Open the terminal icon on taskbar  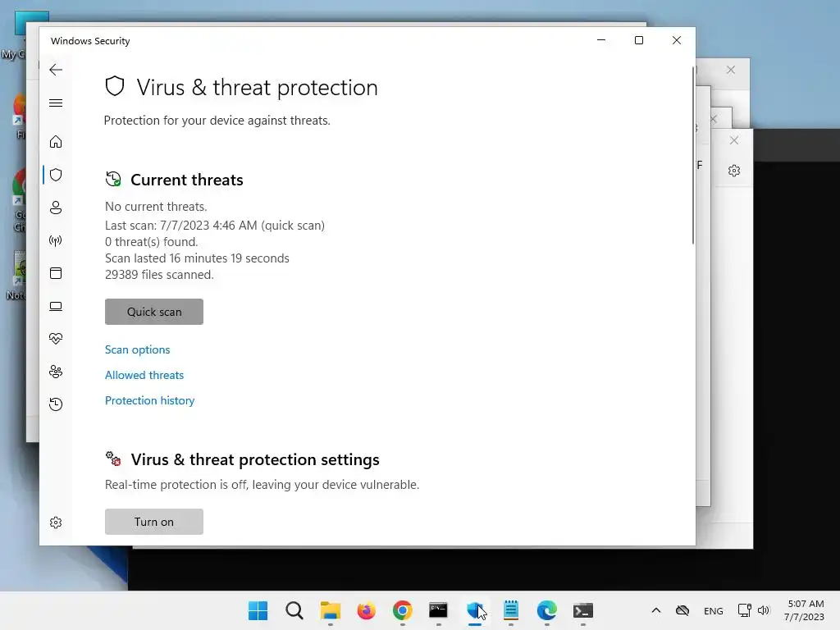click(583, 610)
